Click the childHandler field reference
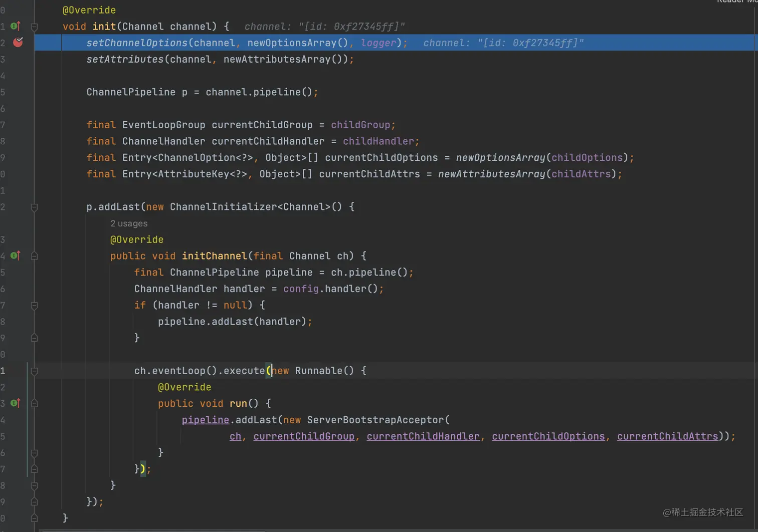 click(378, 141)
